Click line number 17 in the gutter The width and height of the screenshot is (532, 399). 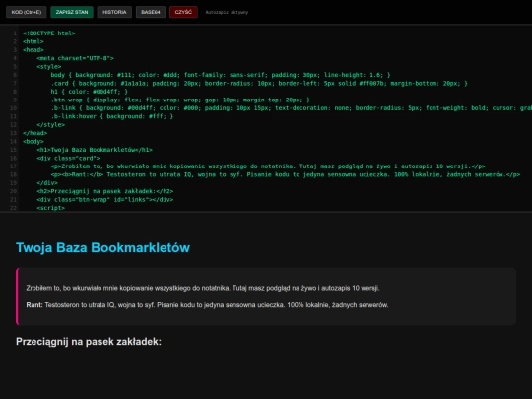[13, 166]
